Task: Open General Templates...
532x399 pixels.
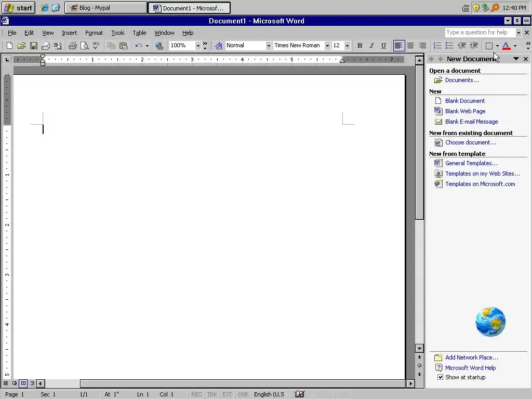Action: [471, 163]
